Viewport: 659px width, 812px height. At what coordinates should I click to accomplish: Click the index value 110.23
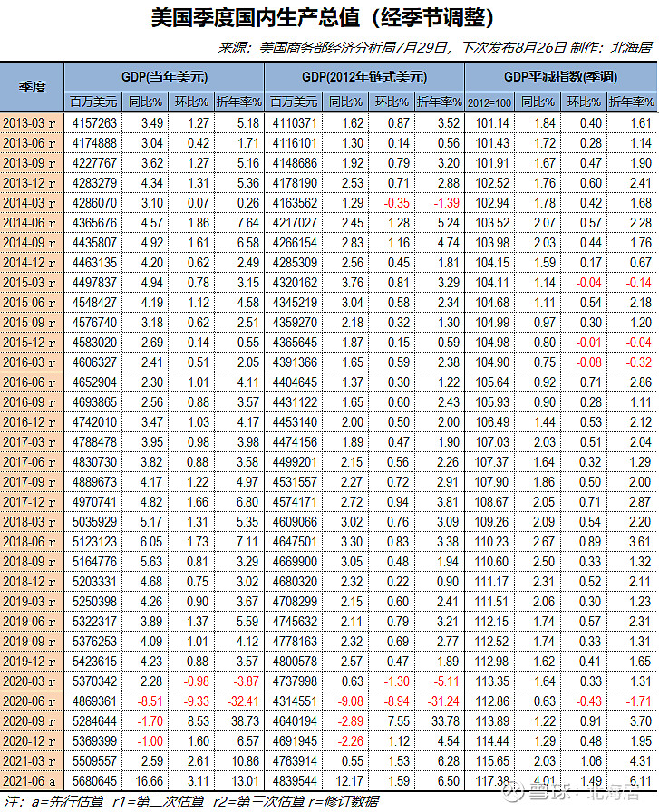[491, 542]
